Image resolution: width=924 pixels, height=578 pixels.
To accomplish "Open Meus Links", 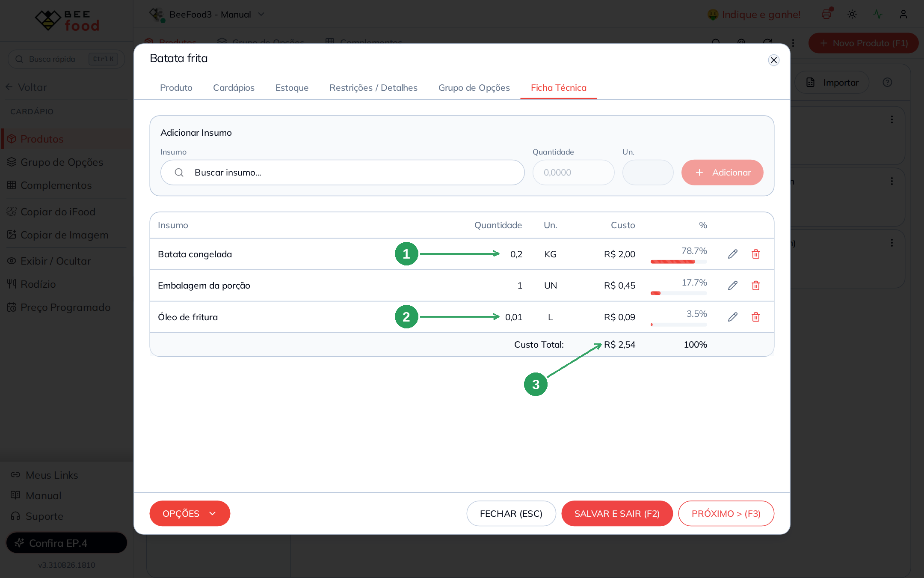I will (44, 475).
